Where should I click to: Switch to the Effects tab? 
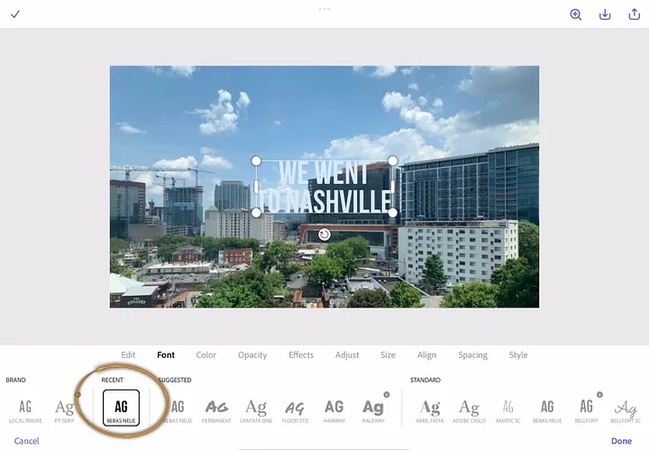tap(301, 355)
